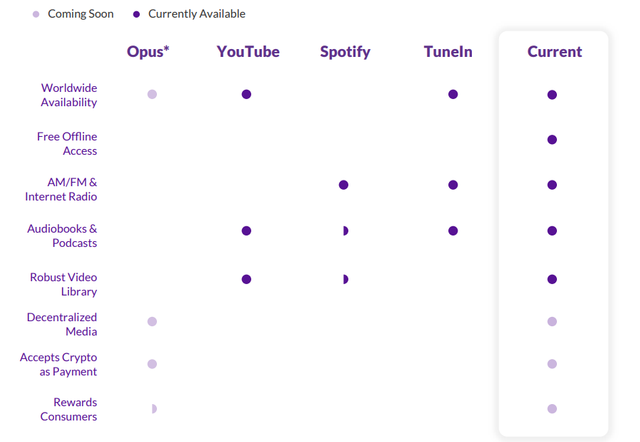Screen dimensions: 640x442
Task: Click YouTube Robust Video Library dot
Action: pos(246,279)
